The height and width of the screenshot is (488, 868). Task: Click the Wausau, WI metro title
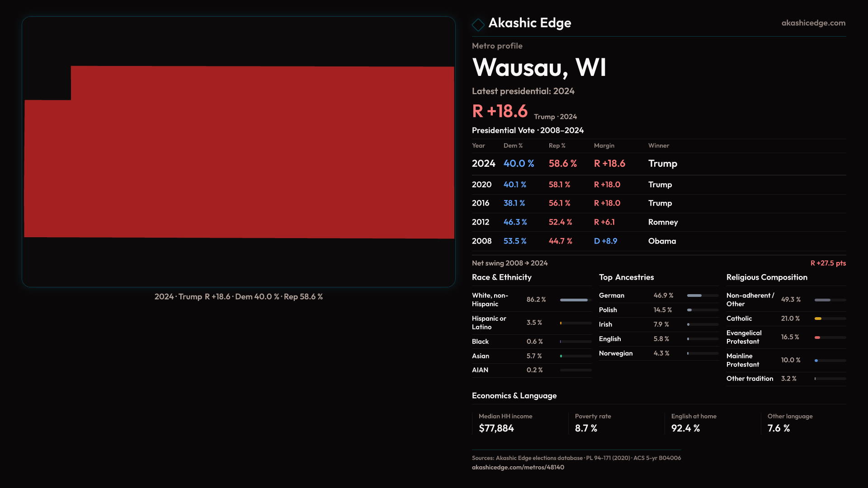539,68
